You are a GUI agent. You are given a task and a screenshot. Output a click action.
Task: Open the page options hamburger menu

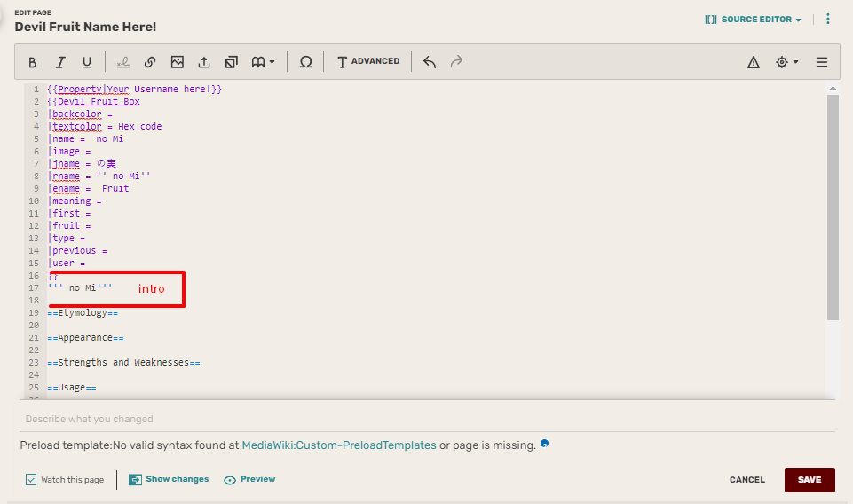pyautogui.click(x=822, y=62)
